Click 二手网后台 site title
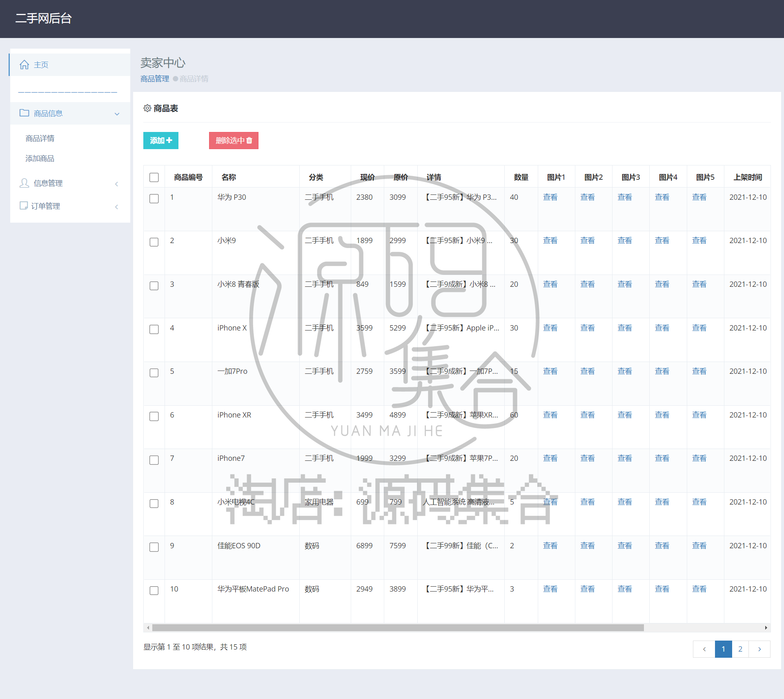The height and width of the screenshot is (699, 784). tap(43, 18)
